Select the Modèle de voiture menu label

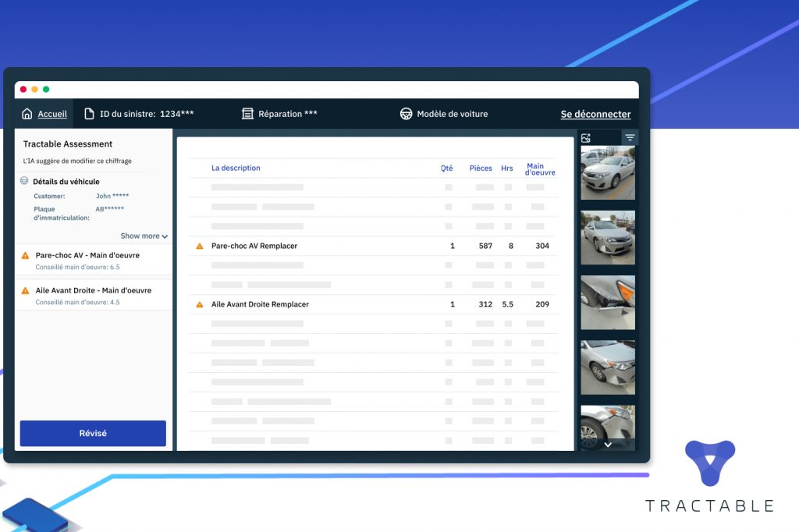[x=452, y=114]
